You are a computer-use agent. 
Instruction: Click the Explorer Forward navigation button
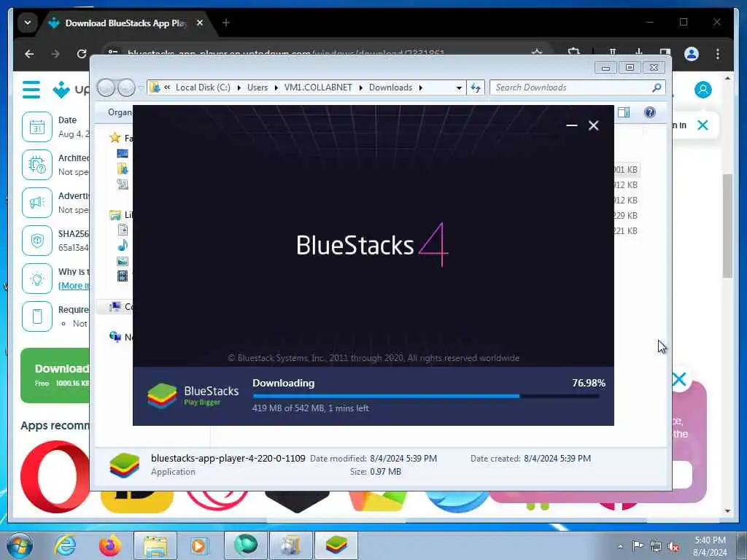tap(126, 87)
